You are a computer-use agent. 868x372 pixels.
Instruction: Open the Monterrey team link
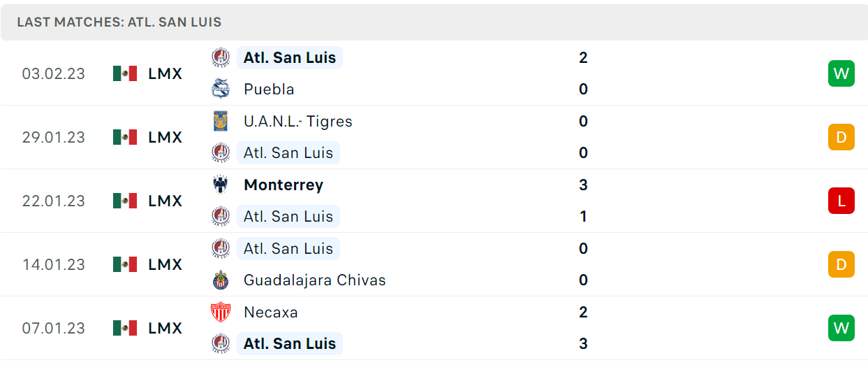point(284,185)
